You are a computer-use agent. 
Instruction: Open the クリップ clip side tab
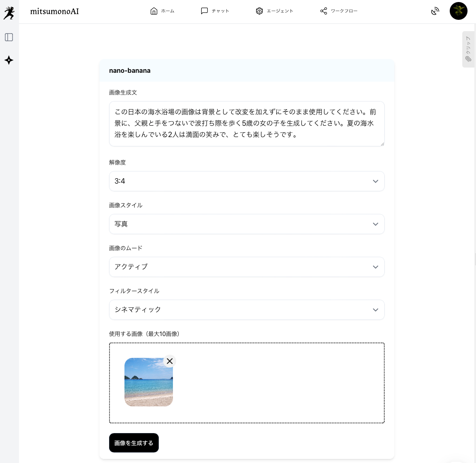pos(468,49)
